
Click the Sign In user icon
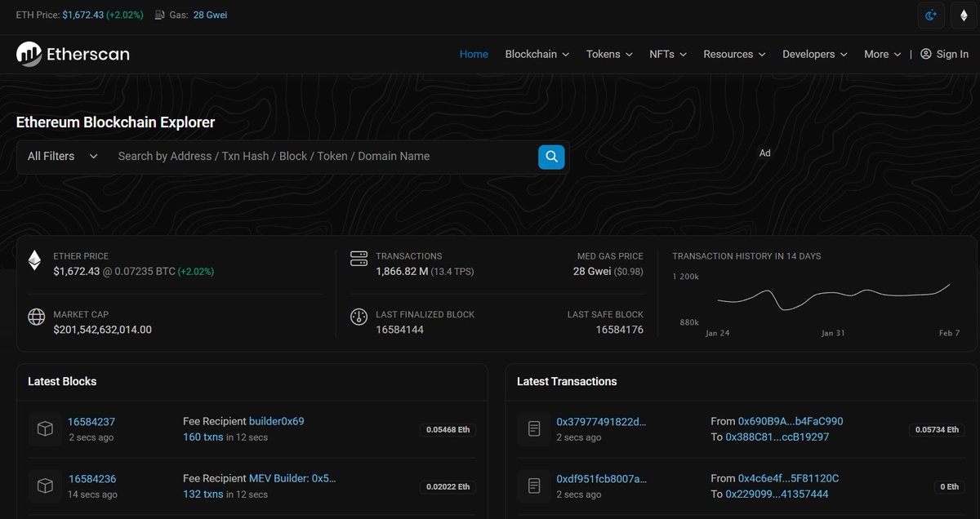pos(926,54)
